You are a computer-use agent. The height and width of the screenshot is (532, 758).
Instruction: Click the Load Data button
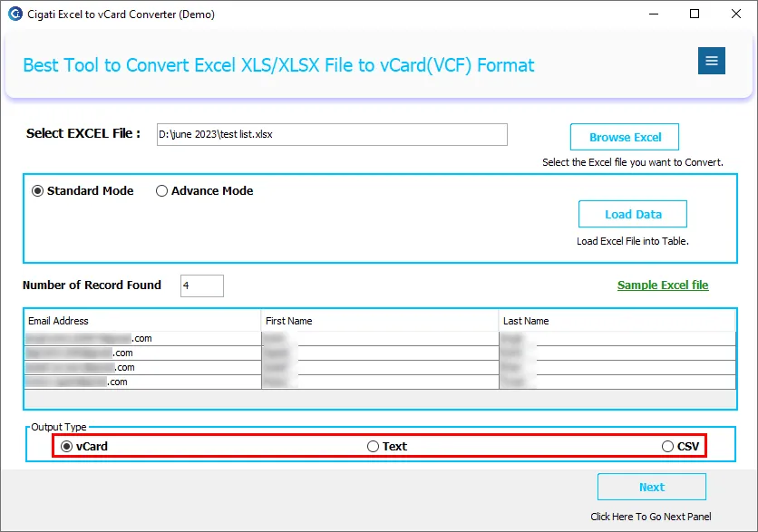tap(633, 214)
